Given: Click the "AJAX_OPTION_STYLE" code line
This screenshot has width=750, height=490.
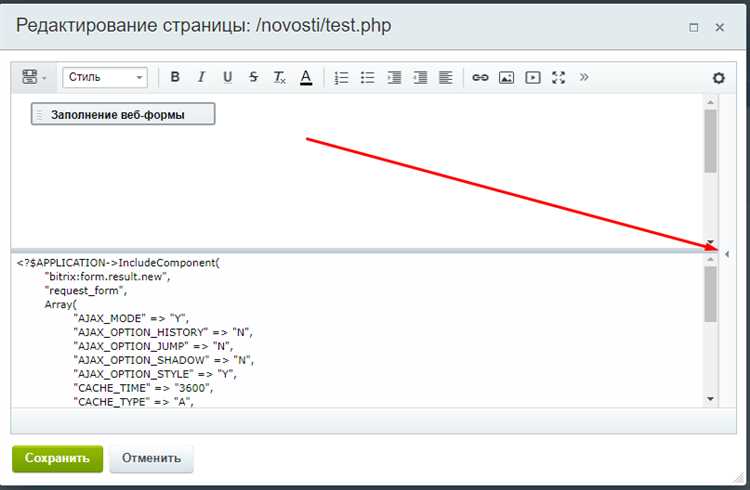Looking at the screenshot, I should pyautogui.click(x=155, y=374).
